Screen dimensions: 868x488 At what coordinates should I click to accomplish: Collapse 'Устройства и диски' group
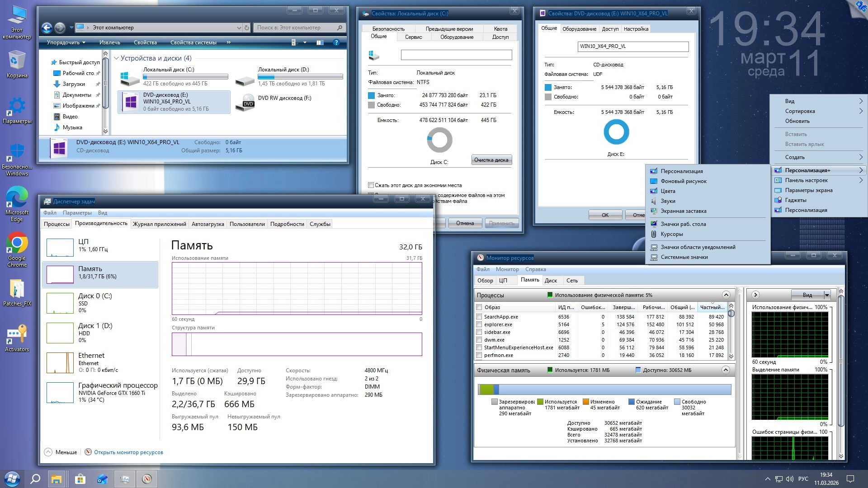pos(116,58)
